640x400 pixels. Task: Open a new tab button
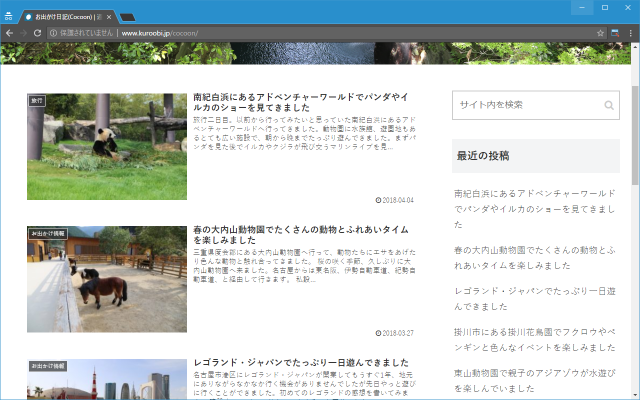tap(128, 17)
